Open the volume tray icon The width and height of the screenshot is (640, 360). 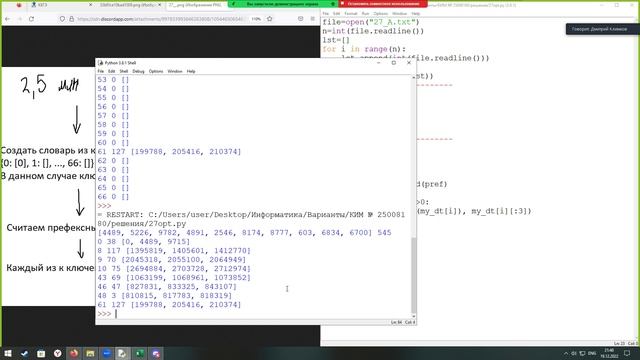pos(574,353)
